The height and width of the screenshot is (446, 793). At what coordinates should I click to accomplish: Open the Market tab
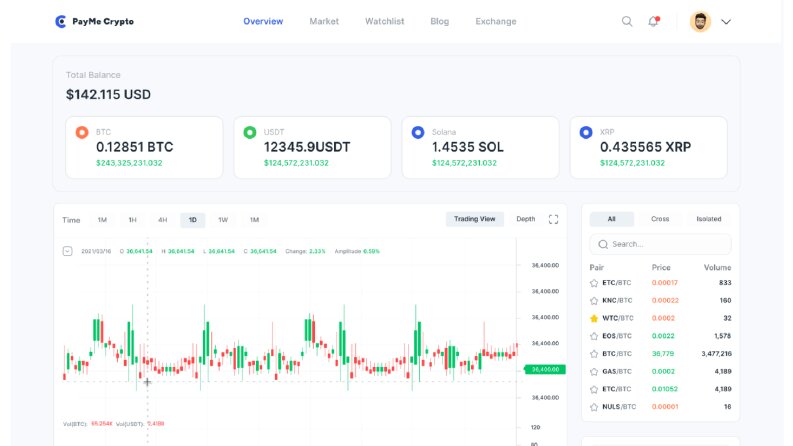(324, 21)
